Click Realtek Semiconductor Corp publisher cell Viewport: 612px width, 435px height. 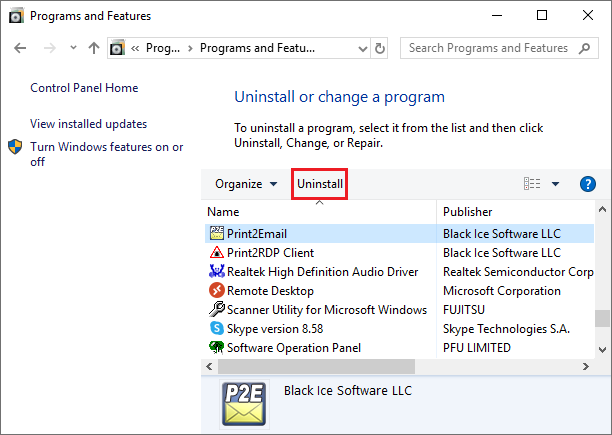(x=518, y=272)
